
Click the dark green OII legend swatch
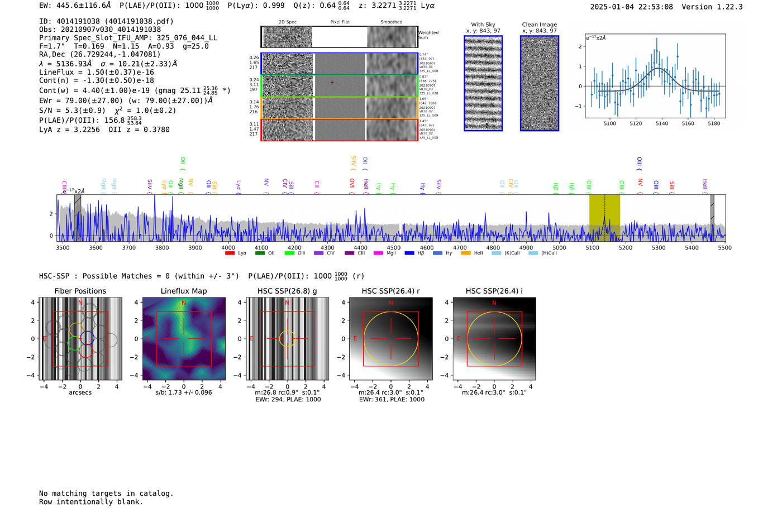coord(260,253)
